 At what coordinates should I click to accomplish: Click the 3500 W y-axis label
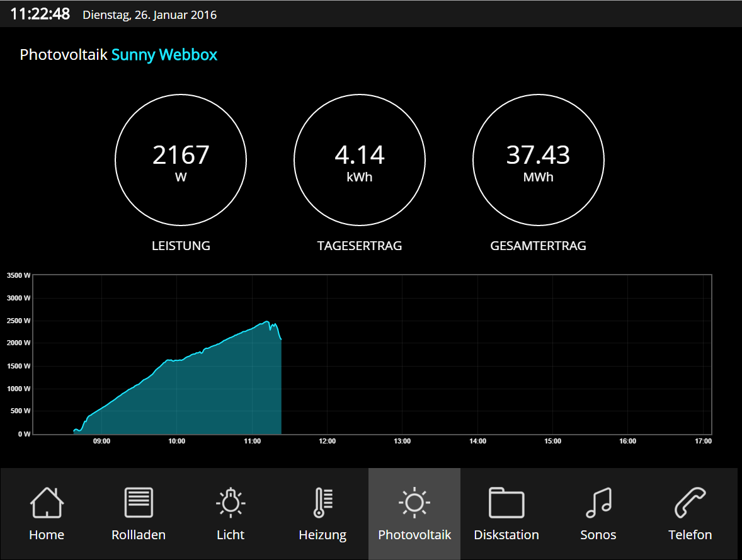click(x=18, y=275)
